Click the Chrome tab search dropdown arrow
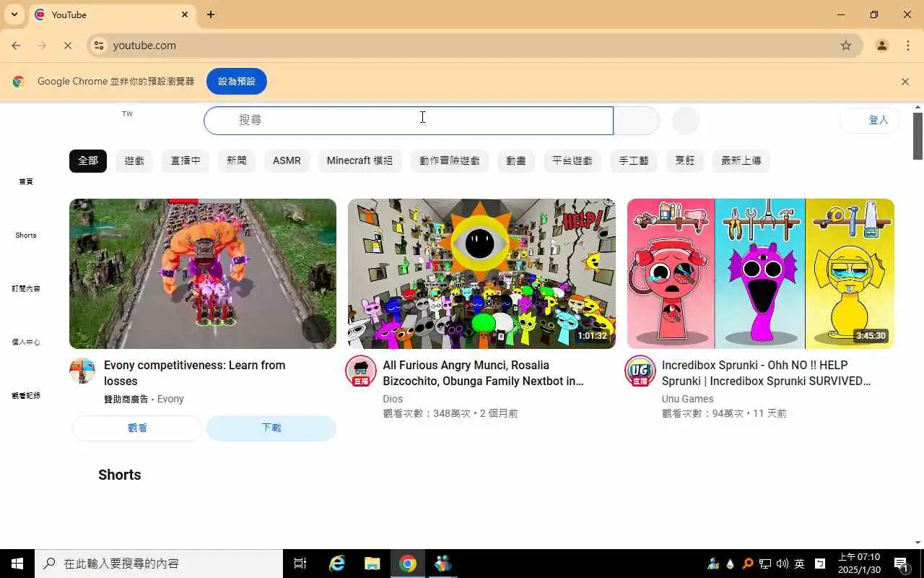 tap(14, 14)
